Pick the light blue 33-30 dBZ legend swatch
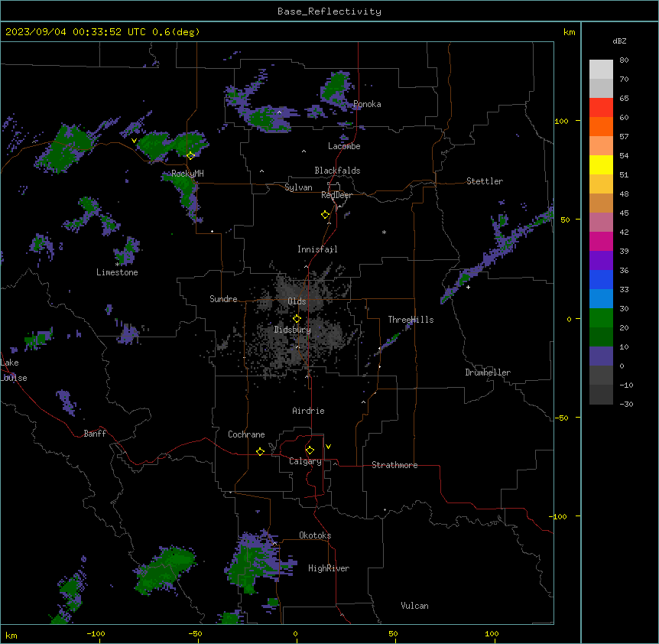The height and width of the screenshot is (644, 659). pyautogui.click(x=601, y=299)
